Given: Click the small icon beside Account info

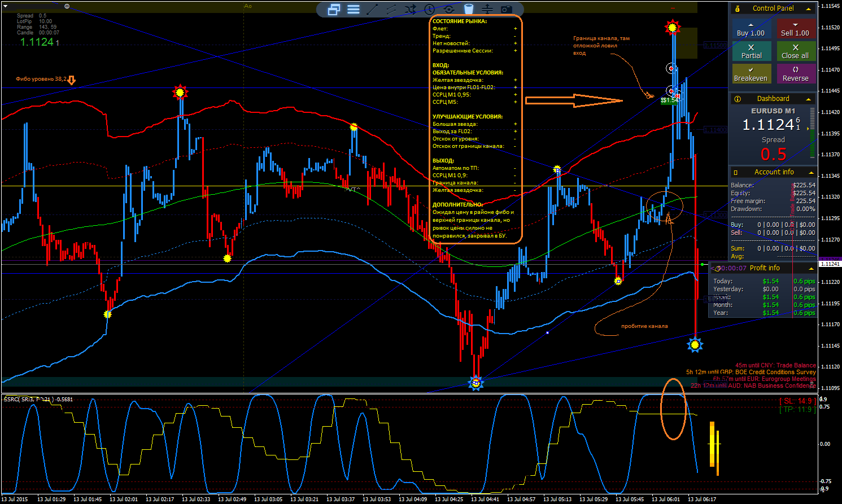Looking at the screenshot, I should click(x=735, y=172).
